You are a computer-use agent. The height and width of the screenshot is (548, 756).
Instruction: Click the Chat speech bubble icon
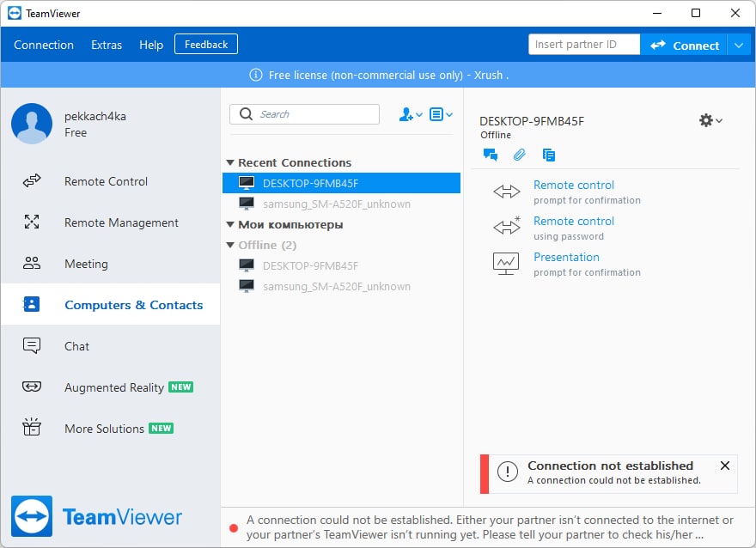(32, 345)
